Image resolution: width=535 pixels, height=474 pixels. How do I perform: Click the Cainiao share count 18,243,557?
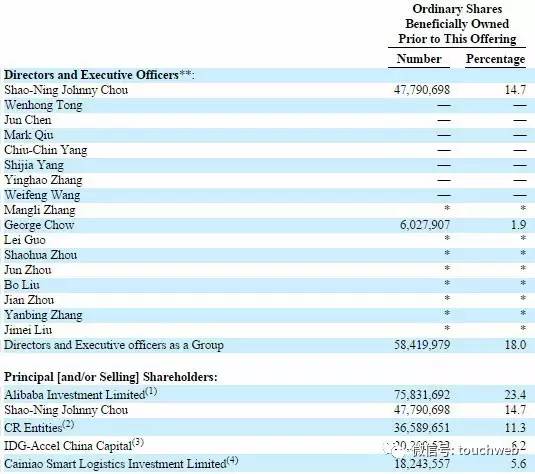(422, 463)
